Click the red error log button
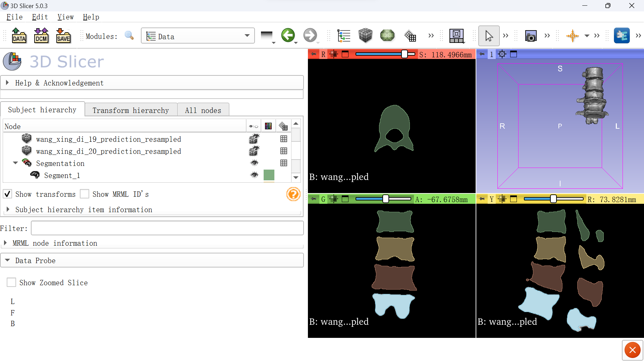 [x=633, y=350]
